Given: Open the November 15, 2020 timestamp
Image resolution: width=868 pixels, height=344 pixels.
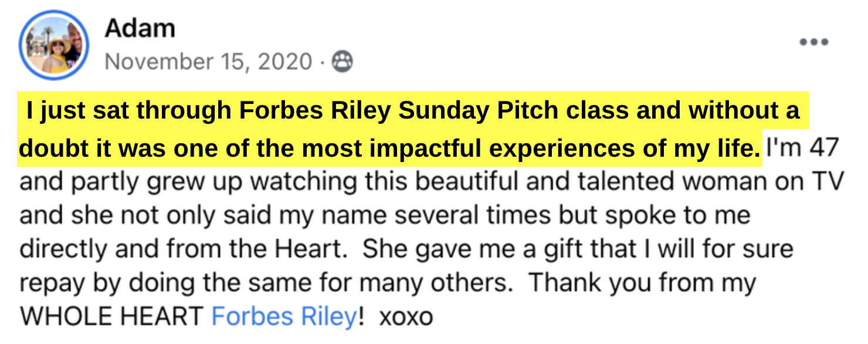Looking at the screenshot, I should (208, 62).
